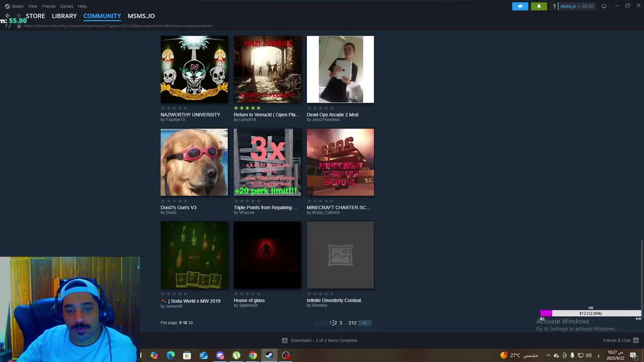Click the question mark help icon
Screen dimensions: 644x362
(x=554, y=7)
